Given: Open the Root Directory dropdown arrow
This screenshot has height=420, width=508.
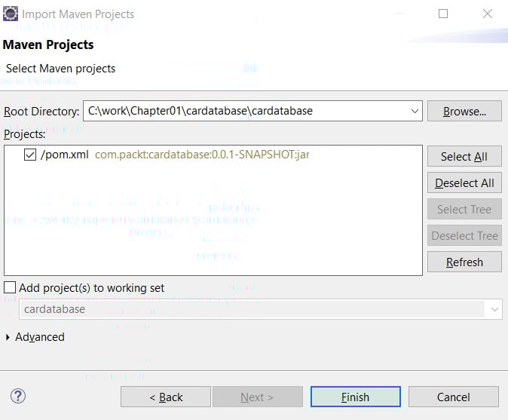Looking at the screenshot, I should pos(415,111).
